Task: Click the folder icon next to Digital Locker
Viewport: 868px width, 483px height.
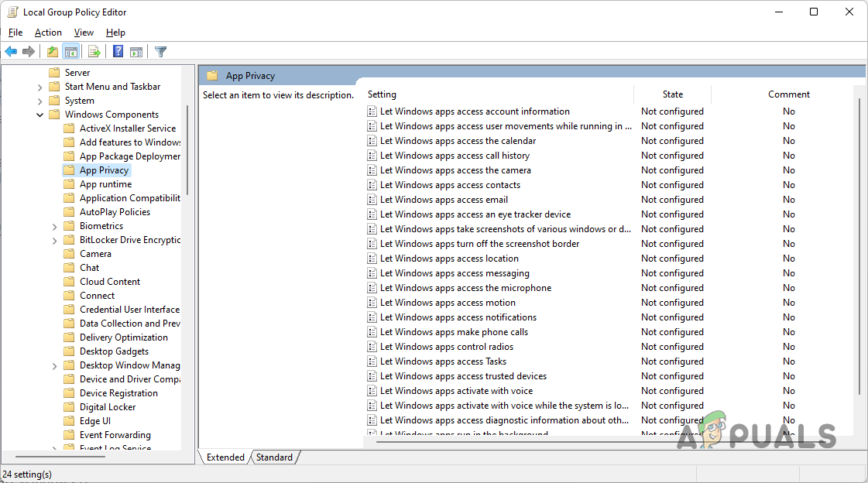Action: (69, 406)
